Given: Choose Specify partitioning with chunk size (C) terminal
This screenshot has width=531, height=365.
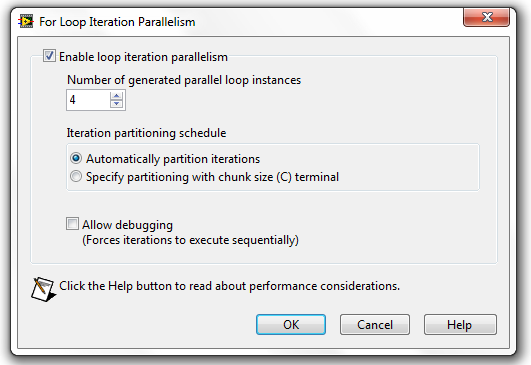Looking at the screenshot, I should pyautogui.click(x=76, y=176).
